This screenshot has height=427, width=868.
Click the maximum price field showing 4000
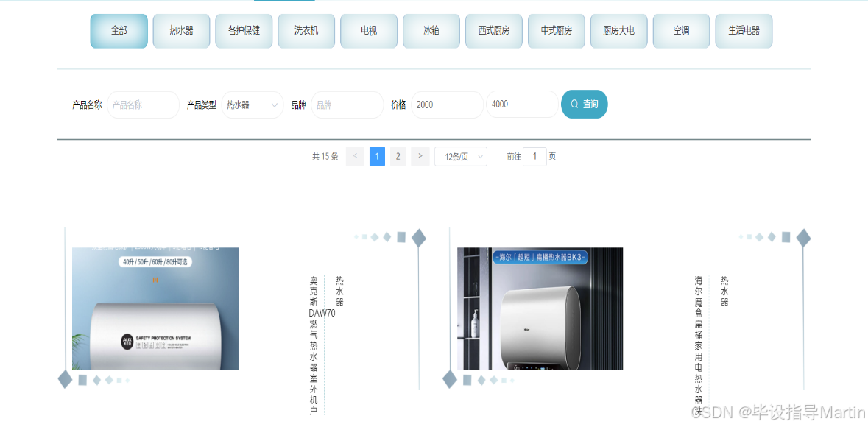point(522,104)
